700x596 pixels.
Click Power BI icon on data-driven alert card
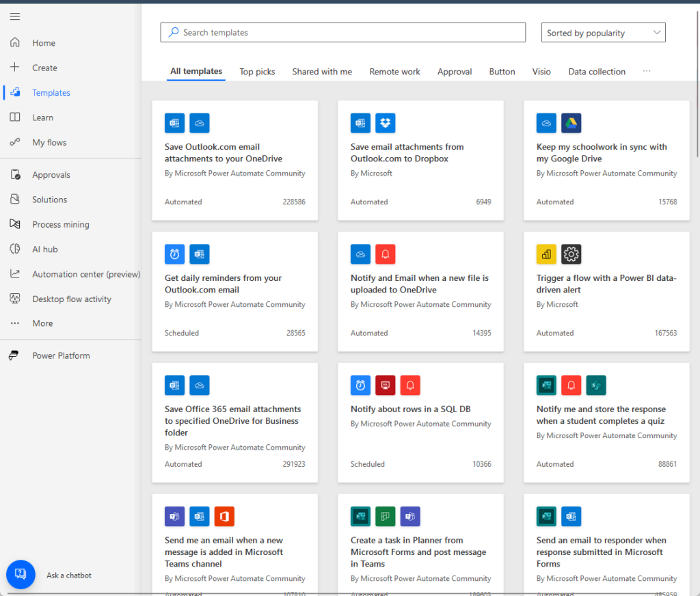click(x=546, y=254)
